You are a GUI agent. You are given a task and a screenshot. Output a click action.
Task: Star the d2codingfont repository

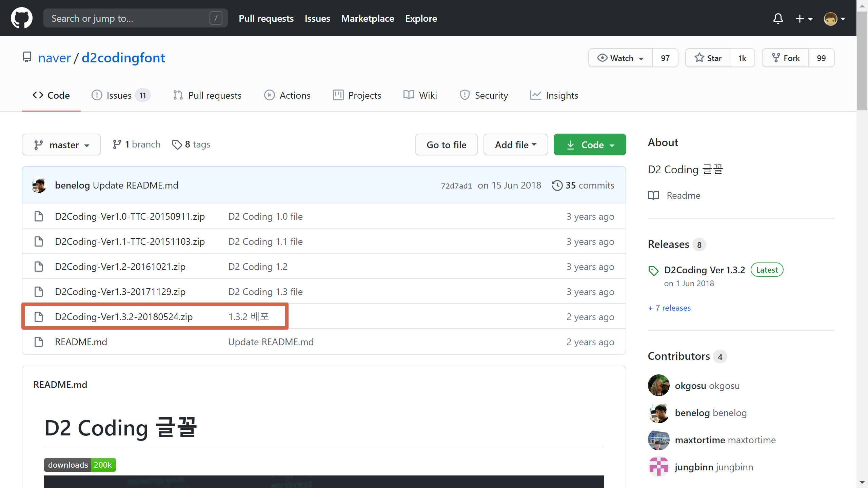point(708,58)
